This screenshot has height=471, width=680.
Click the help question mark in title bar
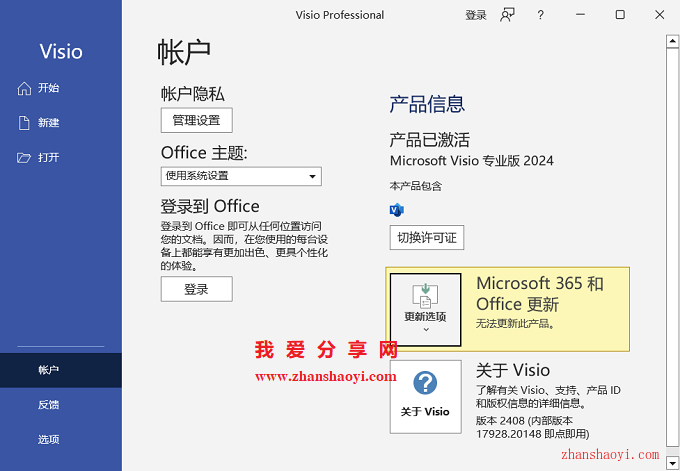point(540,15)
